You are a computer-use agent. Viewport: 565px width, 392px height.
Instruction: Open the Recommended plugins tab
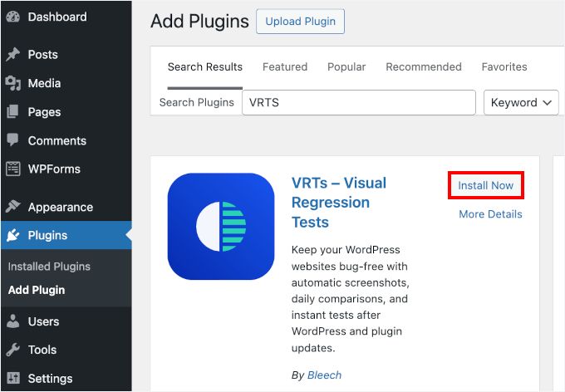[424, 66]
